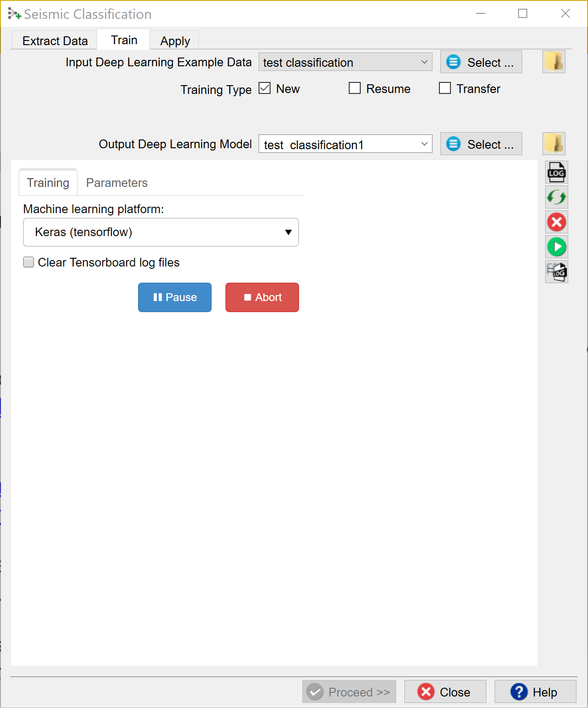Click the green refresh arrows icon
The height and width of the screenshot is (708, 588).
[x=556, y=197]
